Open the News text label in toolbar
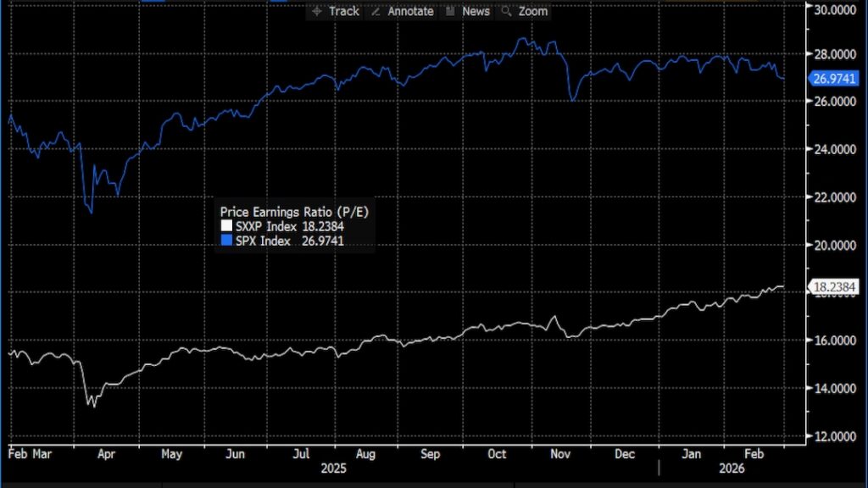 click(x=476, y=11)
